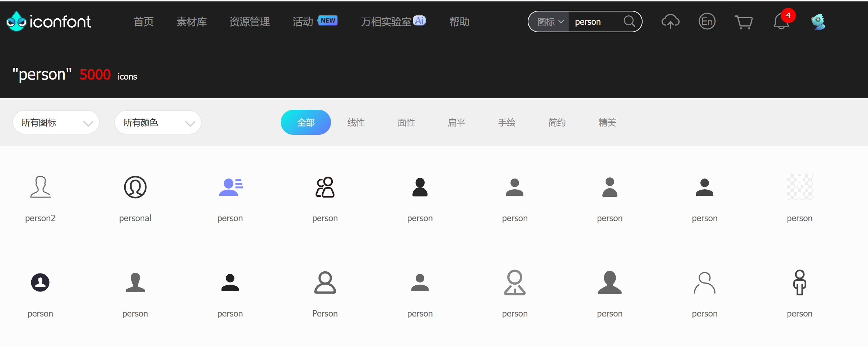Image resolution: width=868 pixels, height=347 pixels.
Task: Expand the 所有图标 dropdown
Action: click(x=56, y=123)
